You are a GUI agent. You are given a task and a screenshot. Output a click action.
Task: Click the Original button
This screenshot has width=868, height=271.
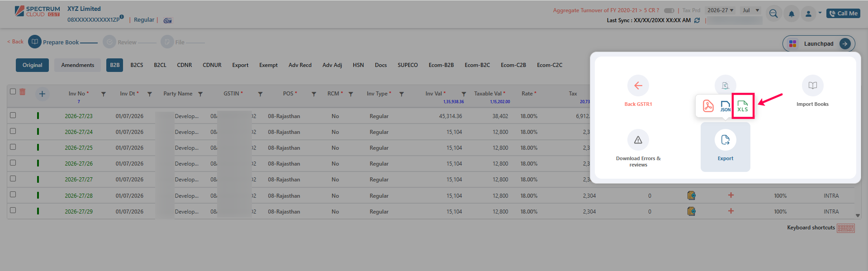[33, 65]
